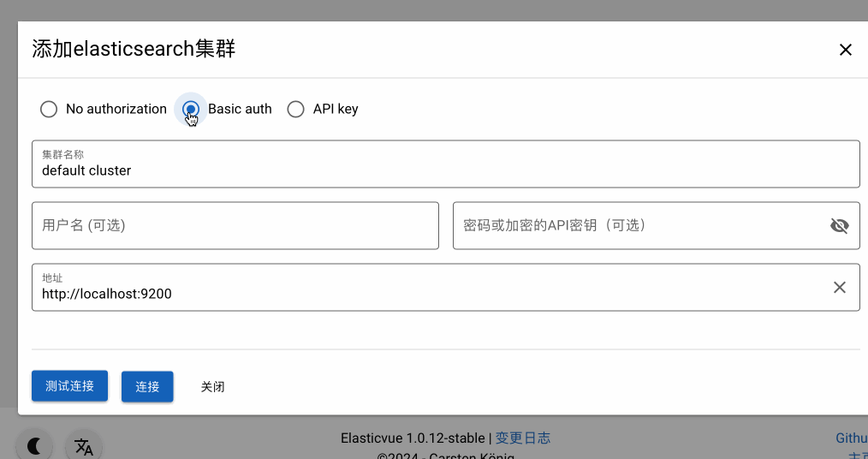868x459 pixels.
Task: Click the 连接 (connect) button
Action: 147,386
